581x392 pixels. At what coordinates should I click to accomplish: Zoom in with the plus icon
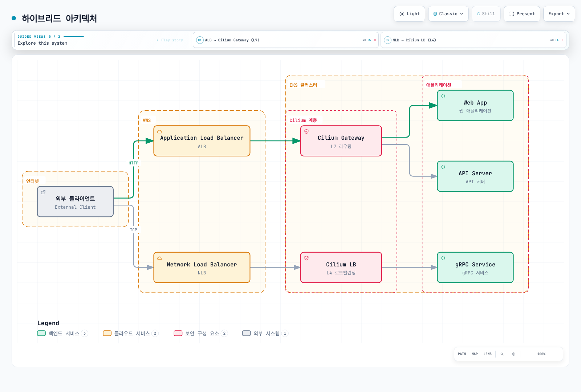556,354
